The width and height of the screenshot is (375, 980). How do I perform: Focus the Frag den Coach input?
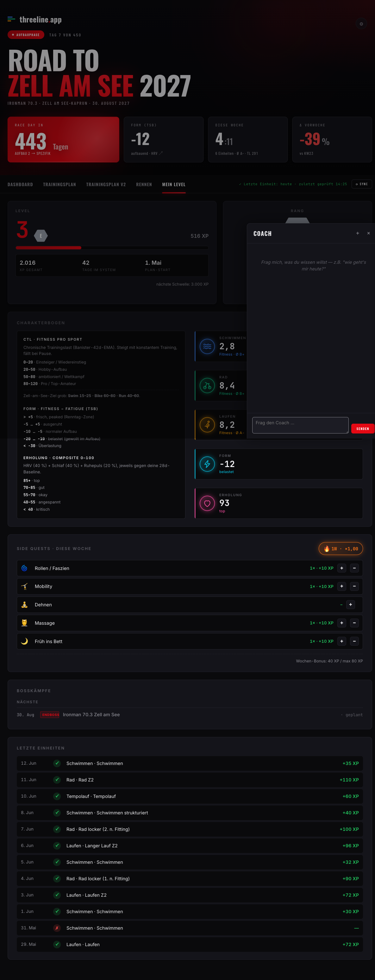click(x=300, y=425)
